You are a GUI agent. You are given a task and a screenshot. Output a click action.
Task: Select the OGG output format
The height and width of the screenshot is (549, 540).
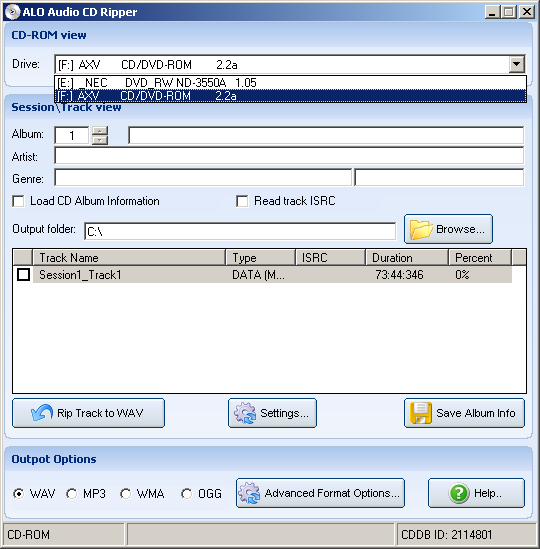pos(186,494)
